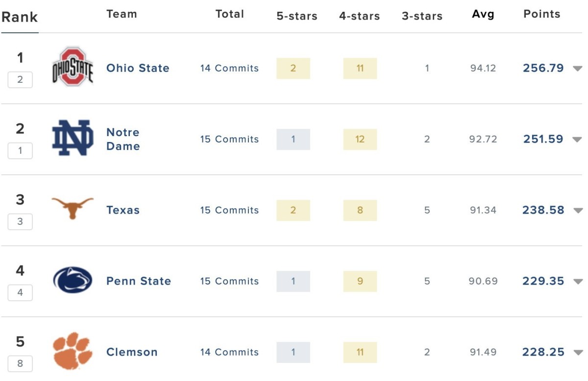The image size is (588, 381).
Task: Sort by the Rank column header
Action: [20, 17]
